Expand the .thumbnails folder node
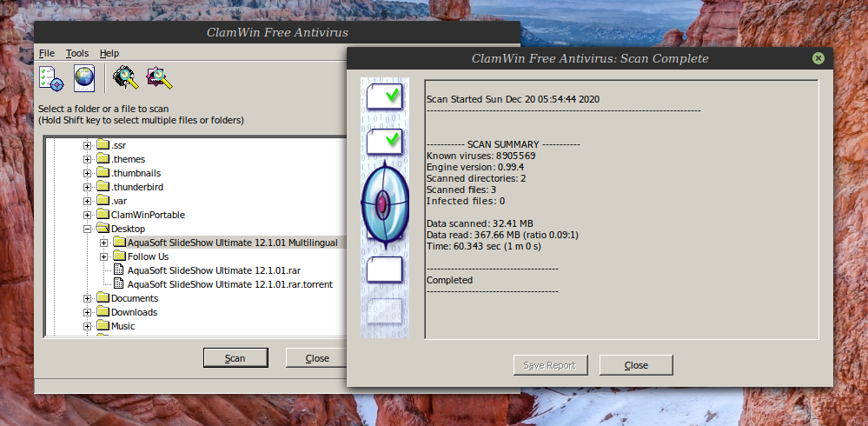This screenshot has width=868, height=426. (x=88, y=173)
